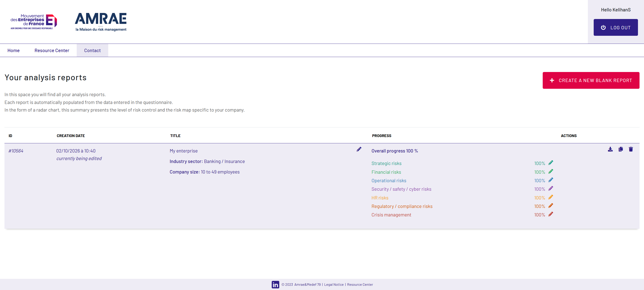
Task: Click the report ID #10564
Action: click(16, 151)
